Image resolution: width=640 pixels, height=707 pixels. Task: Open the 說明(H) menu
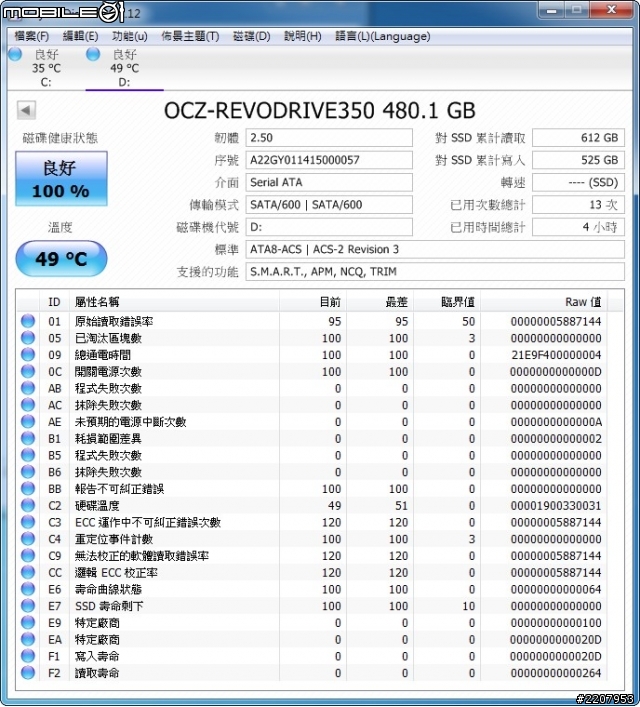(x=303, y=36)
